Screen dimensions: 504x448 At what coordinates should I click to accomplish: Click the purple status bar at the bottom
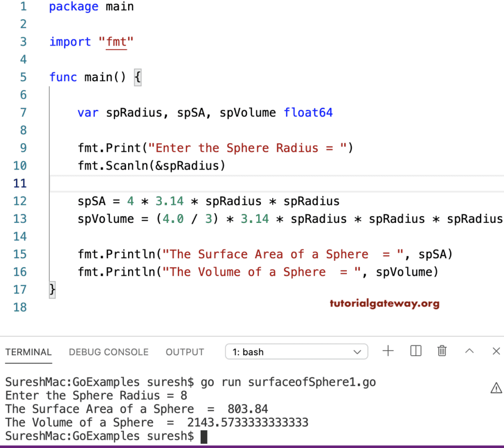coord(252,446)
